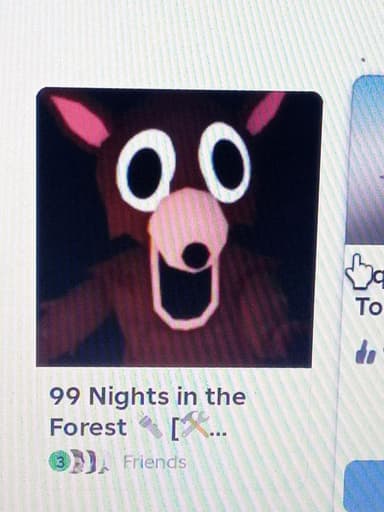384x512 pixels.
Task: Click the "To" title on the neighboring tile
Action: [369, 307]
